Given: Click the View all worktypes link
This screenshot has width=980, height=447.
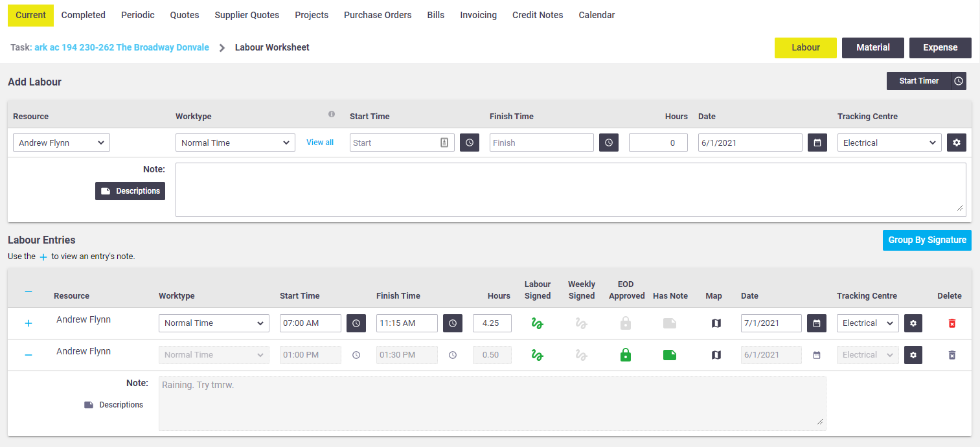Looking at the screenshot, I should tap(320, 143).
